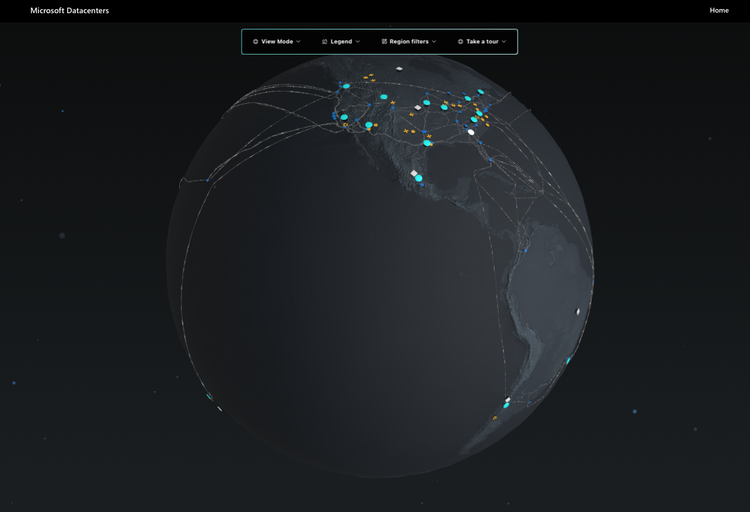Viewport: 750px width, 512px height.
Task: Select the blue dot in Colombia
Action: (x=526, y=250)
